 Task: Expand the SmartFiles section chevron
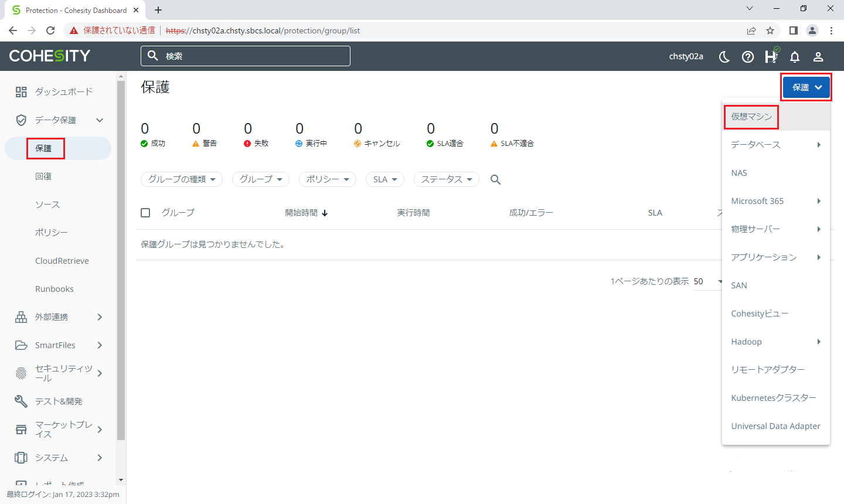point(100,345)
